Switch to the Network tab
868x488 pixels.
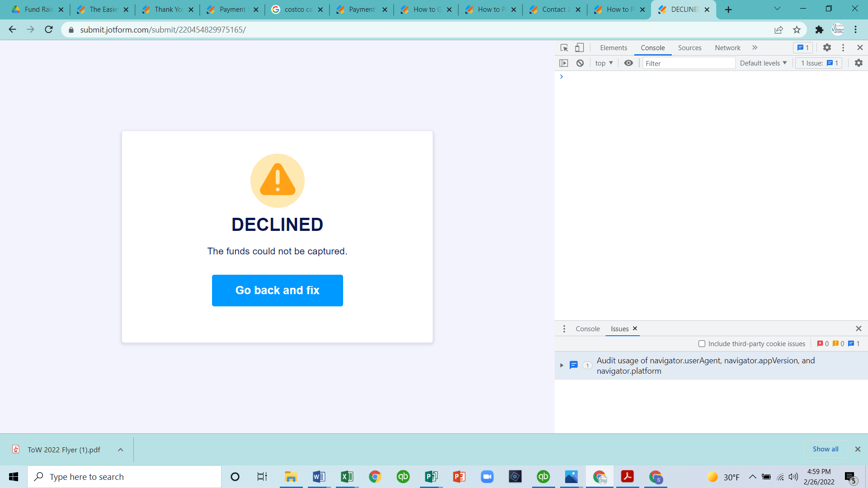pos(727,47)
